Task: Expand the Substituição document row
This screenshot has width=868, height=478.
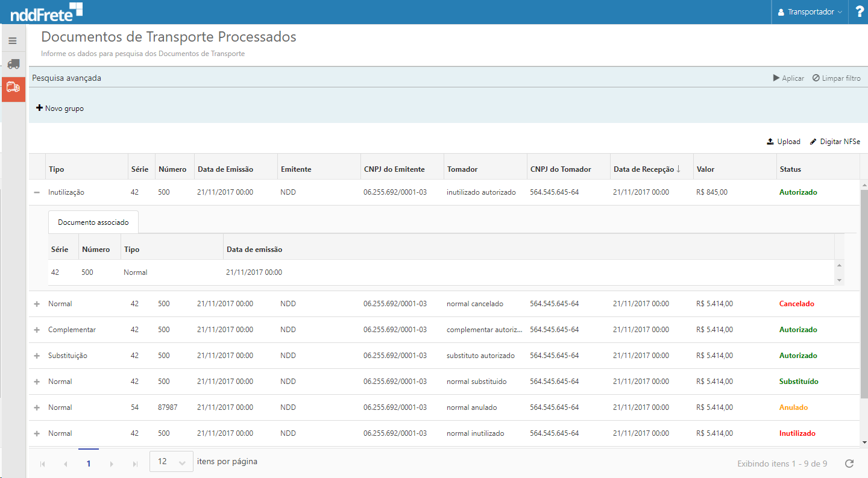Action: pos(37,356)
